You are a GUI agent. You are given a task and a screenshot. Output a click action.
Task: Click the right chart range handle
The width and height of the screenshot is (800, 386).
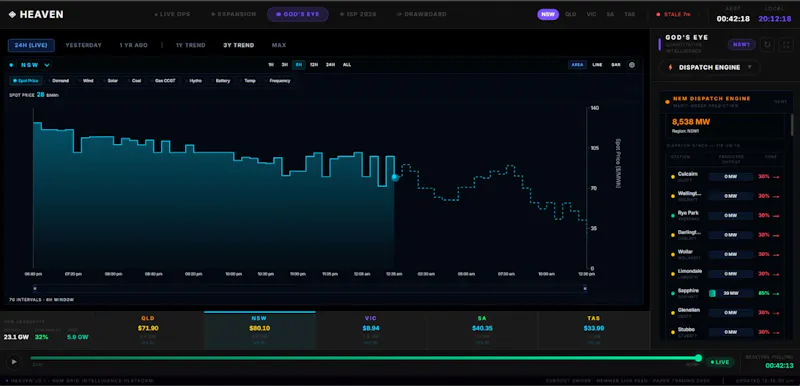point(585,289)
